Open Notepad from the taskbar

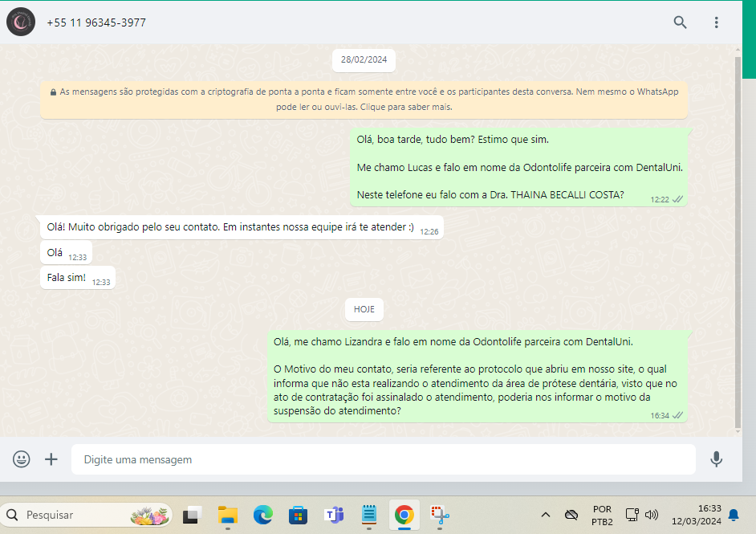click(369, 515)
